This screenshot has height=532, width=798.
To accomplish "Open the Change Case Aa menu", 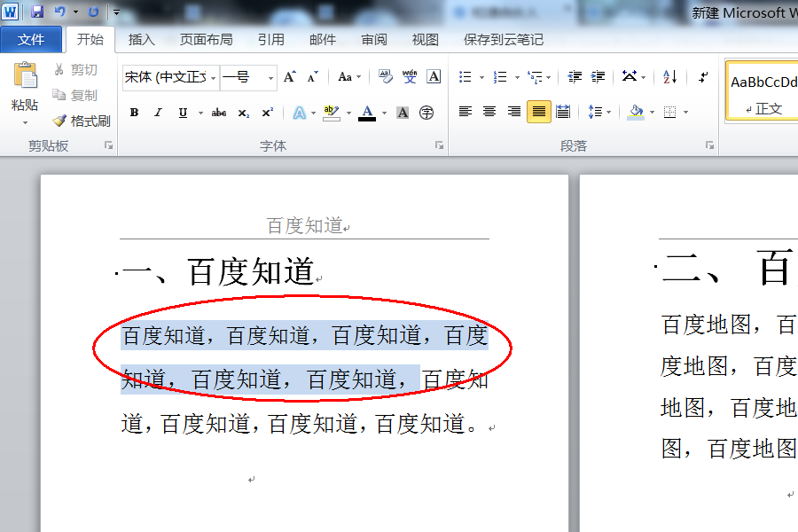I will [349, 77].
